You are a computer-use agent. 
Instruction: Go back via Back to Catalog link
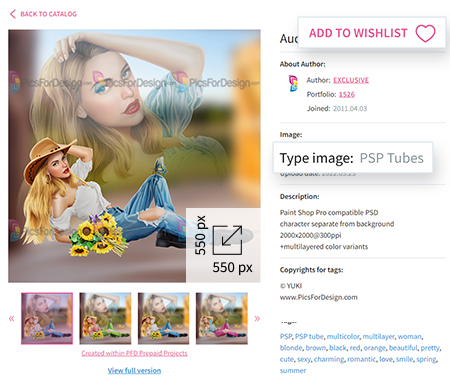(x=48, y=14)
